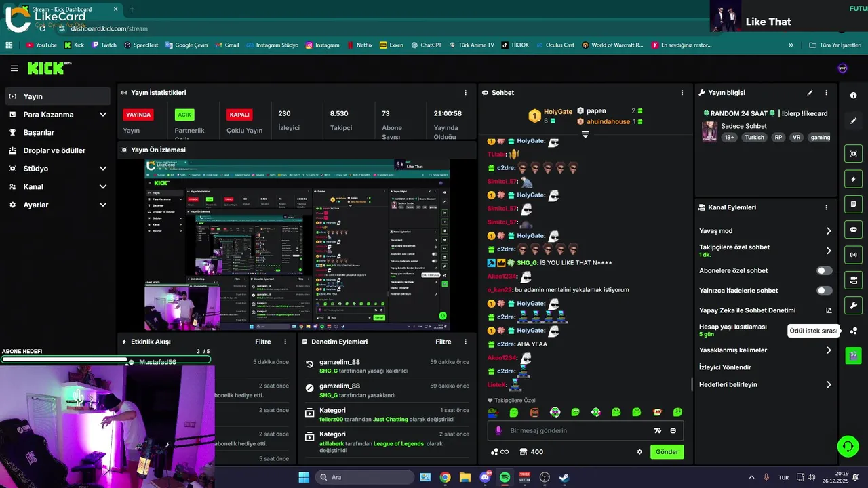Open the Etkinlik Akışı three-dot menu

285,342
